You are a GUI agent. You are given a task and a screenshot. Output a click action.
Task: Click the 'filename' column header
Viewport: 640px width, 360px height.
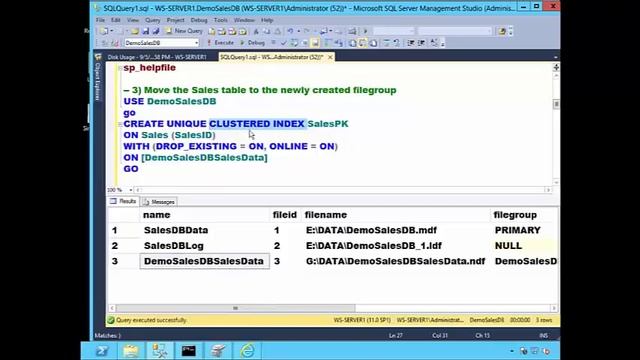[396, 215]
